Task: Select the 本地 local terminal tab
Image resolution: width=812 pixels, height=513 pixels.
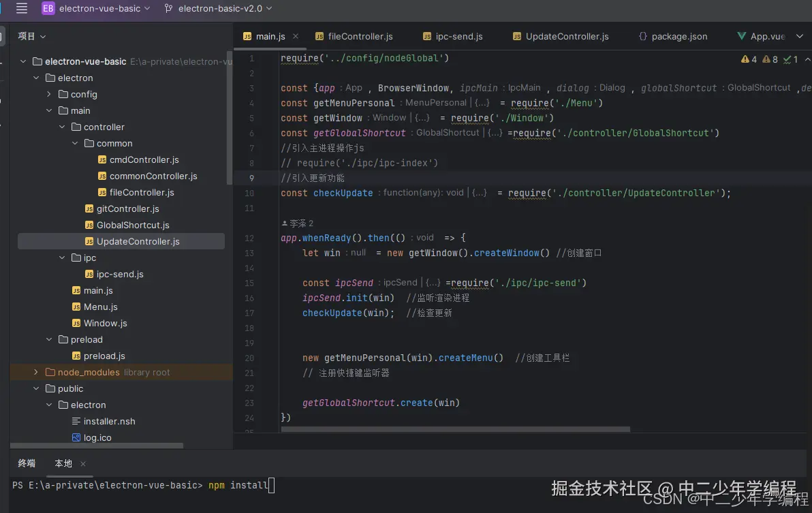Action: [63, 463]
